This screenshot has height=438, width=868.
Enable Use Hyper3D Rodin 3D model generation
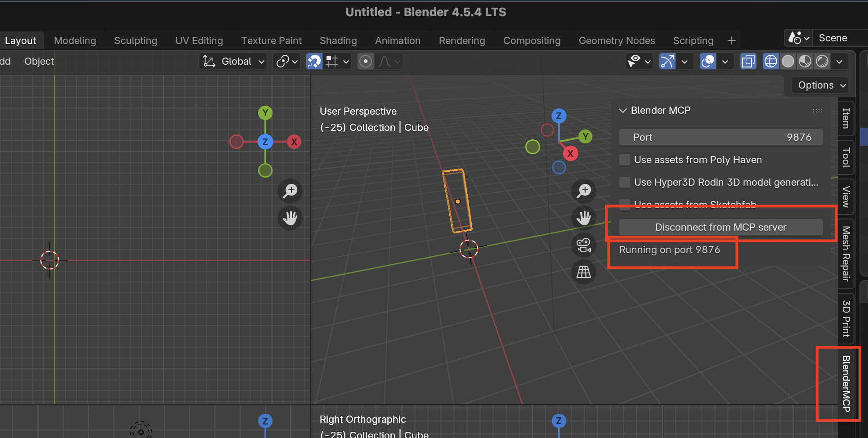click(x=625, y=182)
